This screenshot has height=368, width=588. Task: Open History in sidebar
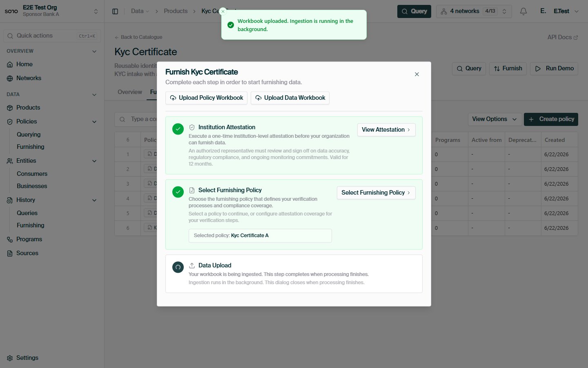click(26, 200)
